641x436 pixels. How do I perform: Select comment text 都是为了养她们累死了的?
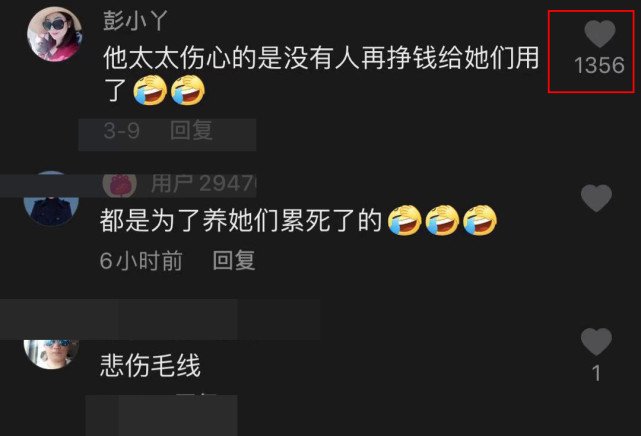click(x=241, y=221)
